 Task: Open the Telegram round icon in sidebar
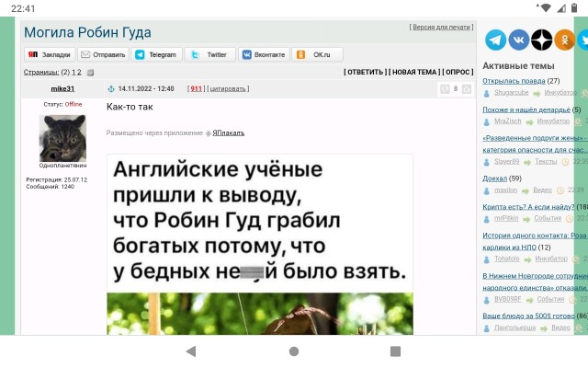point(495,40)
